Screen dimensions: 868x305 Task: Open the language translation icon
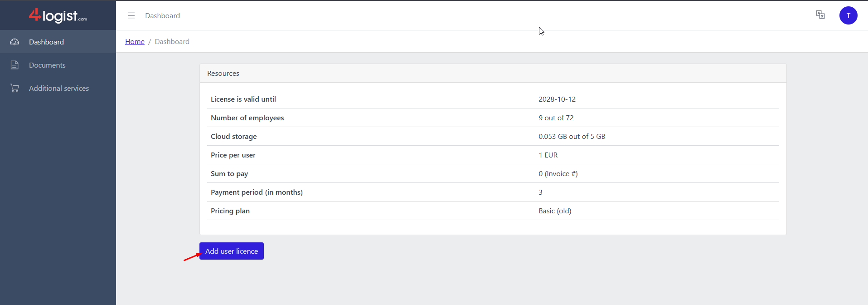click(x=820, y=15)
